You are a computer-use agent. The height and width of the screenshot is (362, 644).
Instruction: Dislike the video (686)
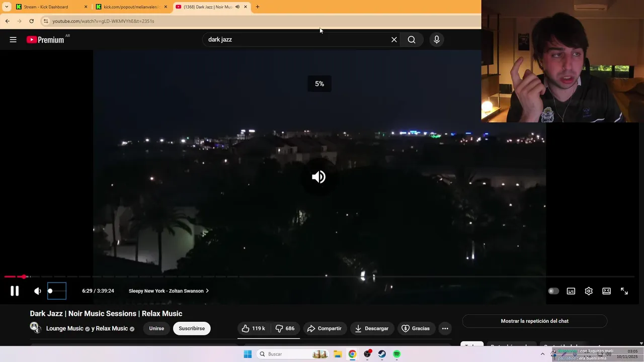coord(285,328)
